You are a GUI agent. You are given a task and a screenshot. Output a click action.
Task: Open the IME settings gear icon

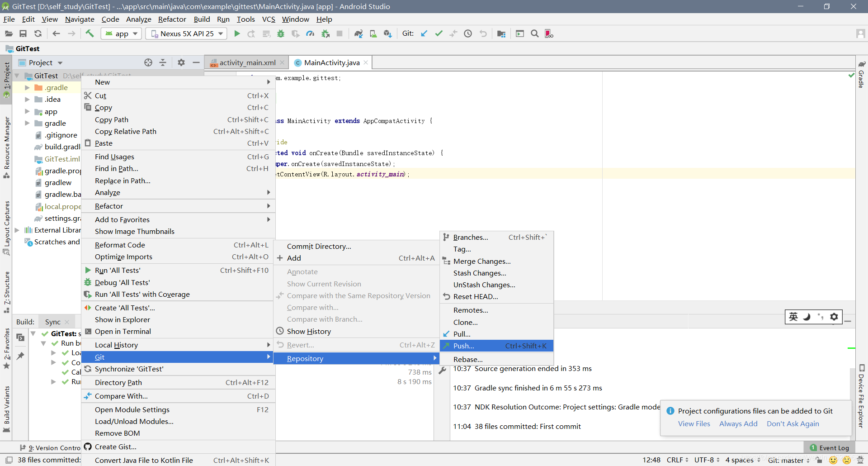click(834, 317)
